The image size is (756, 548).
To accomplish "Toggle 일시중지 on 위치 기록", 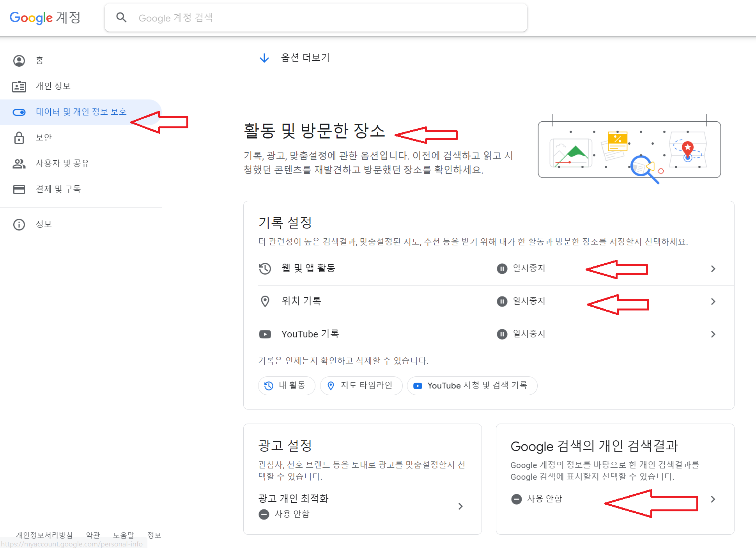I will click(x=521, y=301).
